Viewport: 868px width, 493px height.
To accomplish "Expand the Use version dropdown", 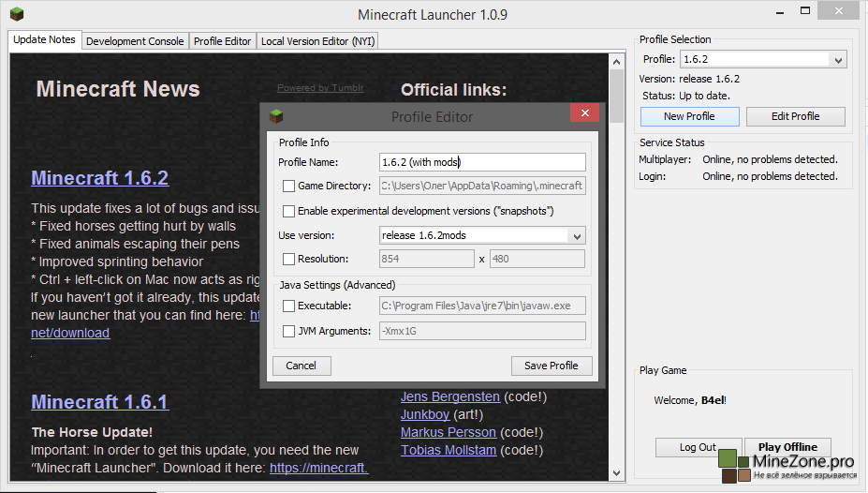I will tap(577, 235).
